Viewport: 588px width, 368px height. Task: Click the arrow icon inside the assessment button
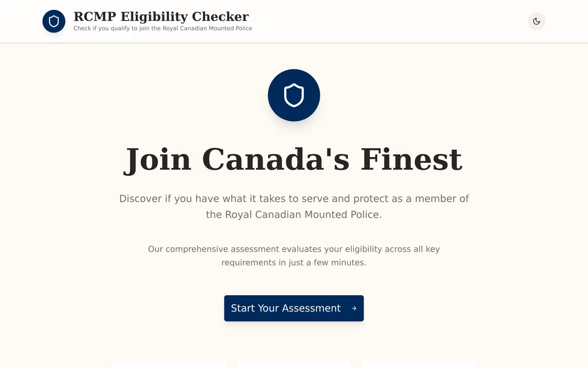coord(354,308)
